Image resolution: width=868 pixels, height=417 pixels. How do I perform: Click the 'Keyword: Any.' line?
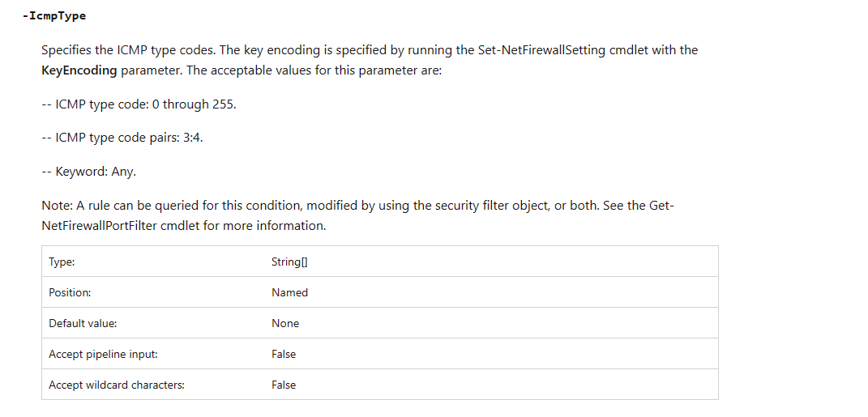tap(88, 172)
